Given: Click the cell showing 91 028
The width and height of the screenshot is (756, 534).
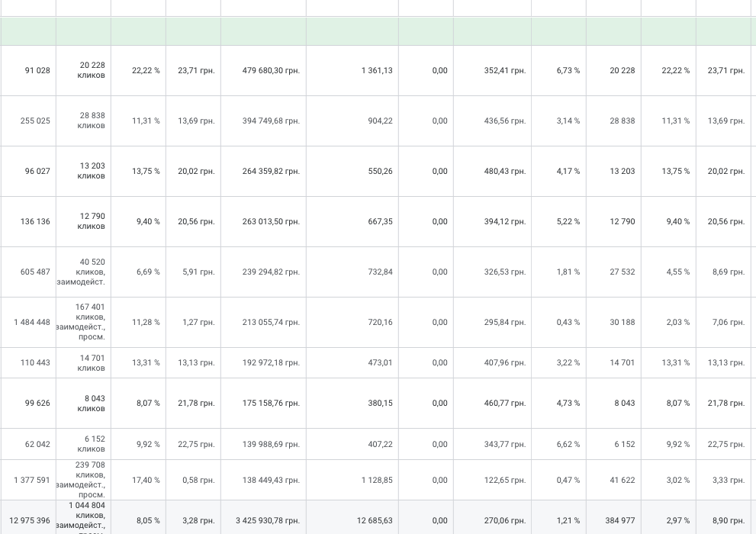Looking at the screenshot, I should click(x=37, y=70).
